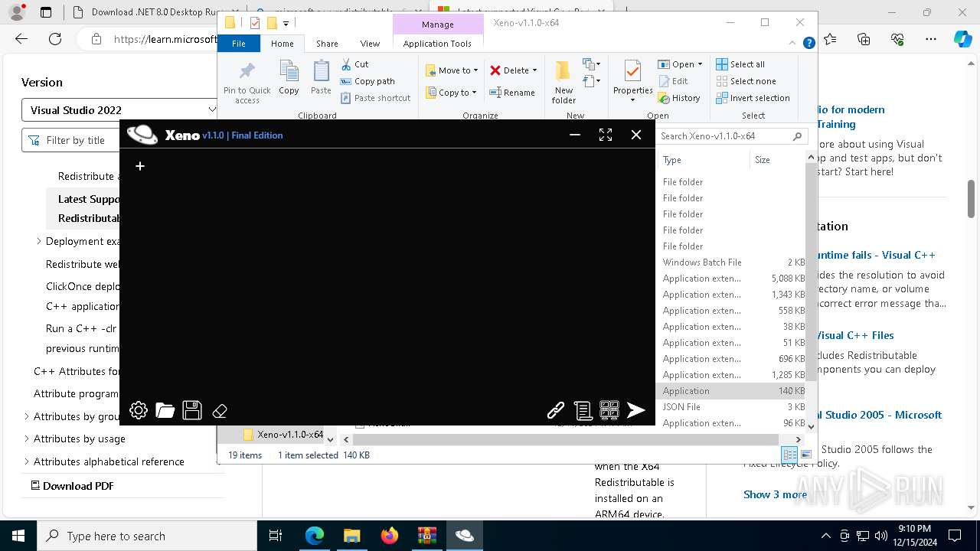This screenshot has width=980, height=551.
Task: Click Cut in Explorer ribbon
Action: 354,64
